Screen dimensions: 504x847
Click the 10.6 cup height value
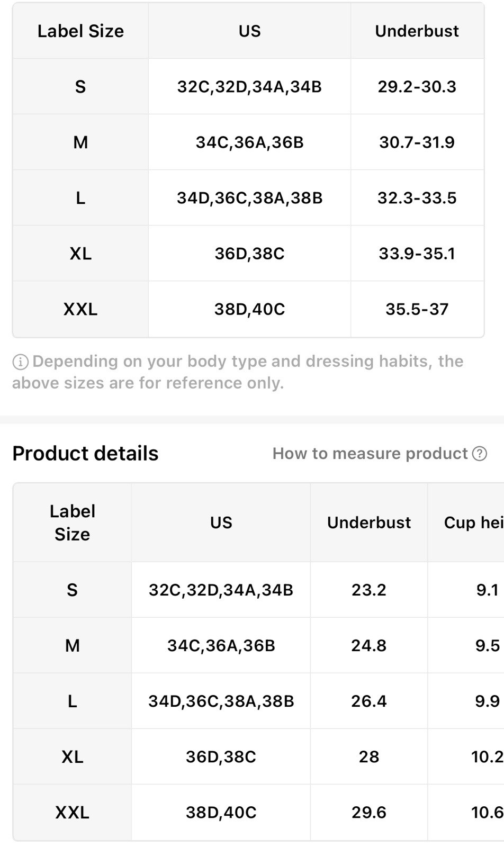click(487, 812)
